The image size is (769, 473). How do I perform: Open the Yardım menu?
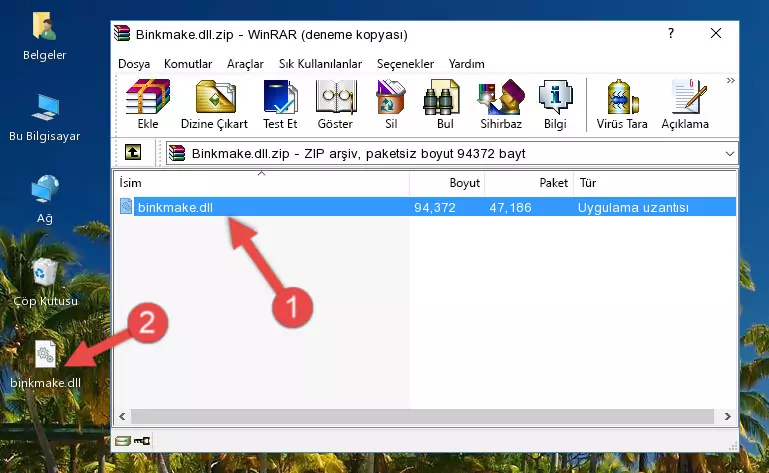466,64
